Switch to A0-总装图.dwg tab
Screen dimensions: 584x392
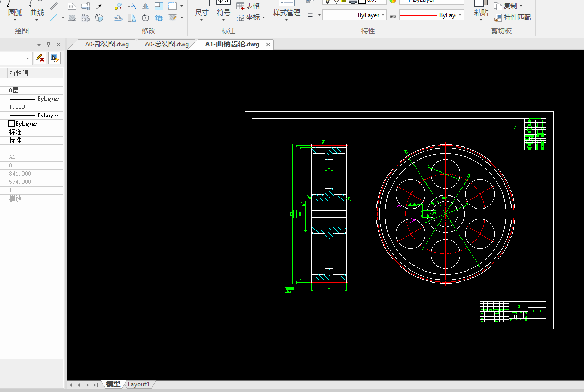click(166, 44)
